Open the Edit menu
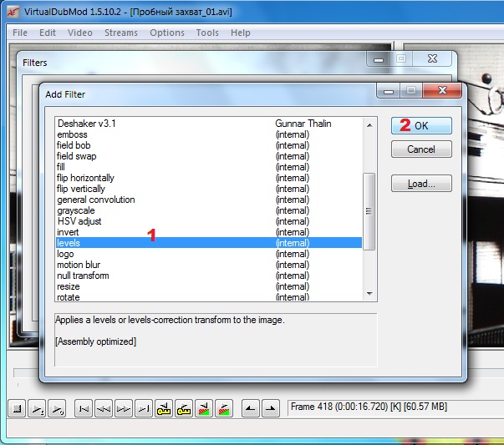The width and height of the screenshot is (504, 445). click(48, 33)
